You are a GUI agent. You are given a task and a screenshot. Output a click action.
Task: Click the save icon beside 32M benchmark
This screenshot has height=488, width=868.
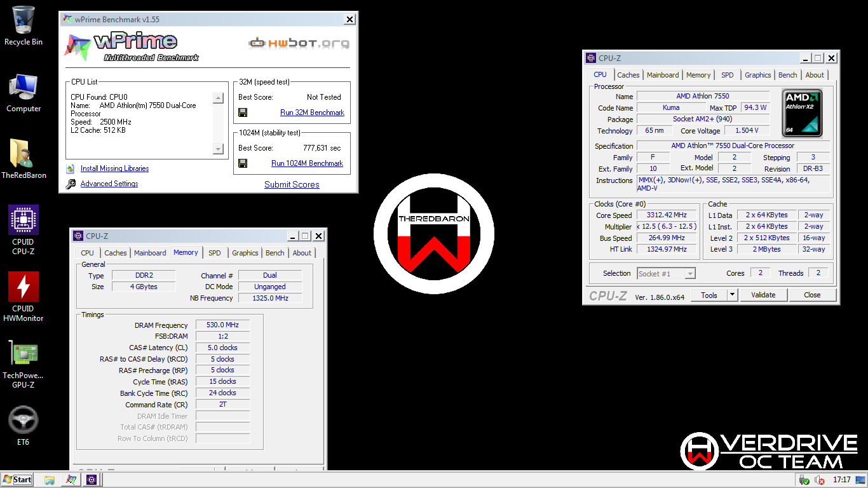pyautogui.click(x=243, y=112)
